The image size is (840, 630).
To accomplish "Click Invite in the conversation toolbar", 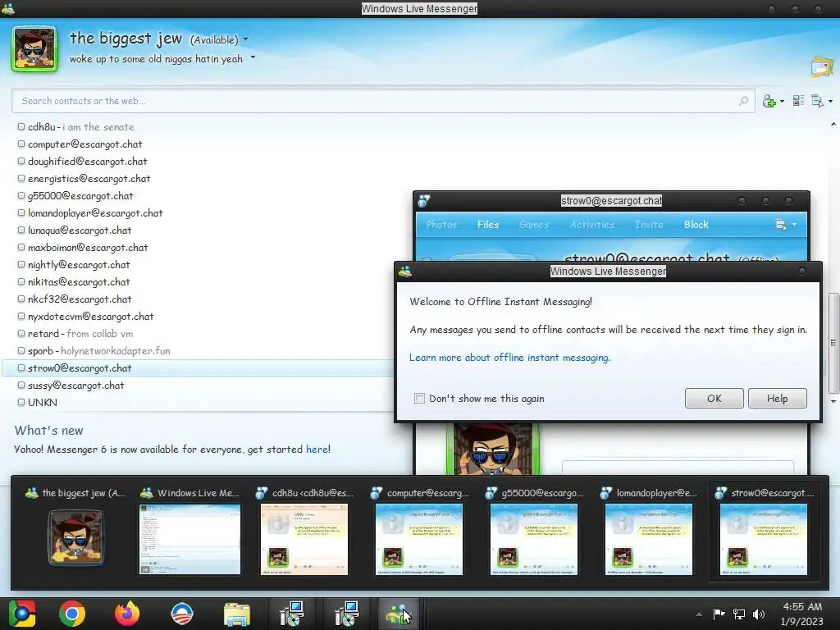I will 650,225.
